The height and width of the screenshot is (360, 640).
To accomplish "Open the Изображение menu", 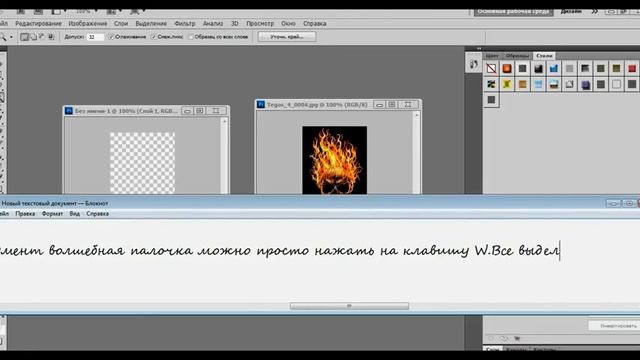I will click(x=88, y=24).
